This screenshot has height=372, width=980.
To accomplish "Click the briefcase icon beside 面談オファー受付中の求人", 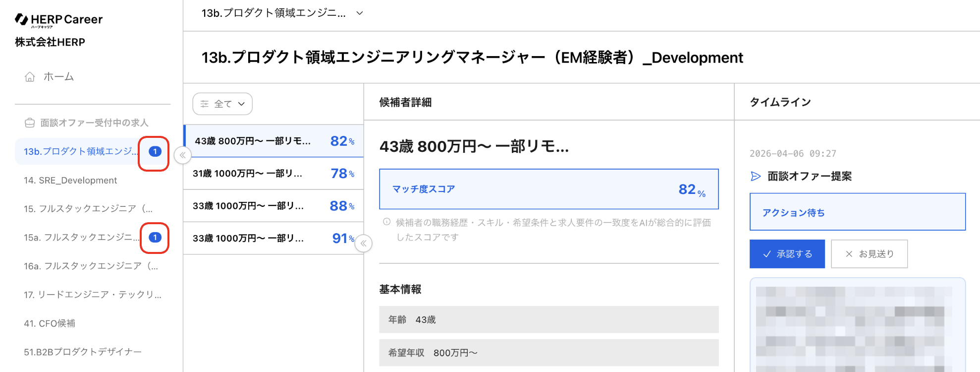I will click(x=30, y=123).
